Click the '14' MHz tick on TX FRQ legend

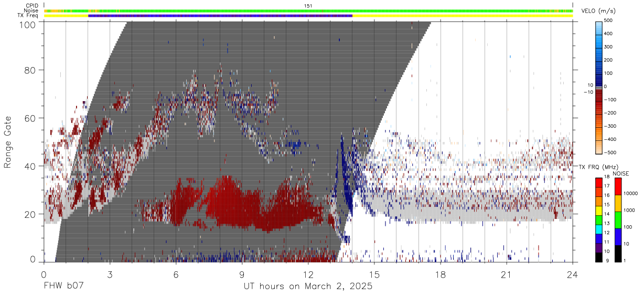[607, 214]
